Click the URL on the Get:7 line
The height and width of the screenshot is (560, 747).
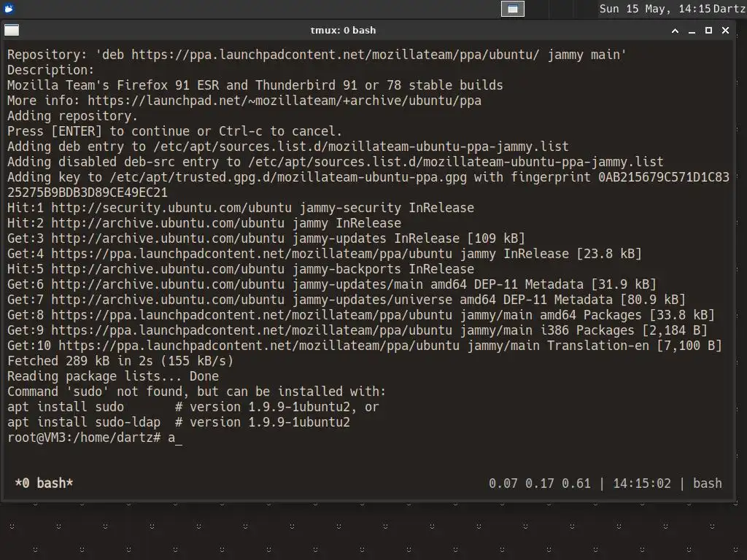(168, 300)
